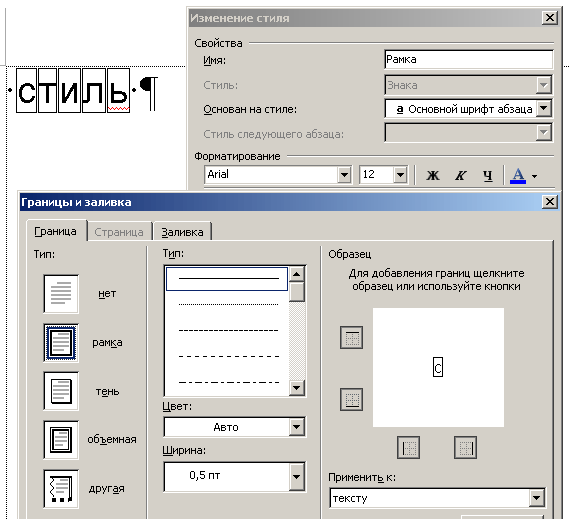Screen dimensions: 570x519
Task: Expand the 'Основан на стиле' dropdown
Action: [x=544, y=108]
